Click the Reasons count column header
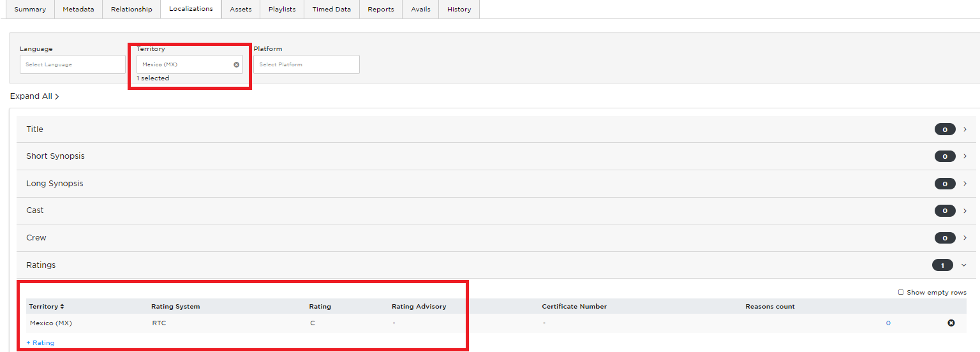 (770, 307)
